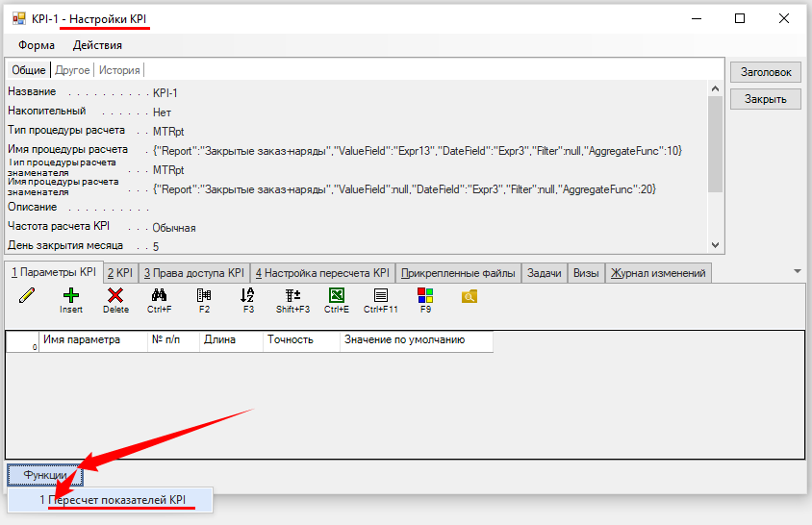Click the F3 sort A-Z icon

click(x=247, y=297)
